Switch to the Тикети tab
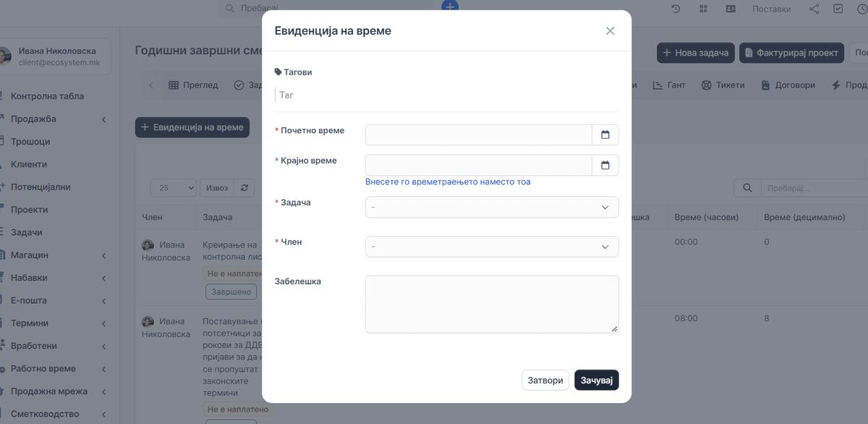Image resolution: width=868 pixels, height=424 pixels. (723, 85)
